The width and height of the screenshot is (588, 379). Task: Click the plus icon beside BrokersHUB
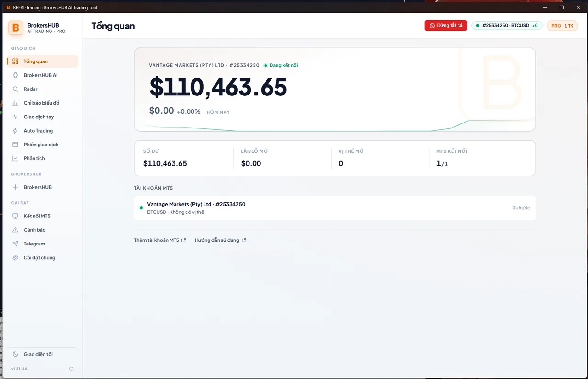point(15,187)
